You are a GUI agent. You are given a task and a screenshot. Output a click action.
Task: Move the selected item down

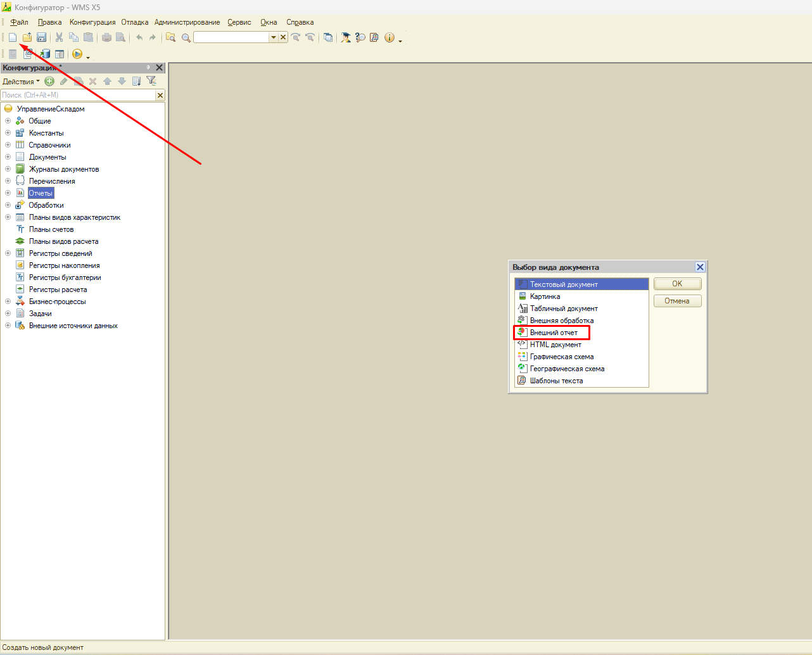pos(122,81)
